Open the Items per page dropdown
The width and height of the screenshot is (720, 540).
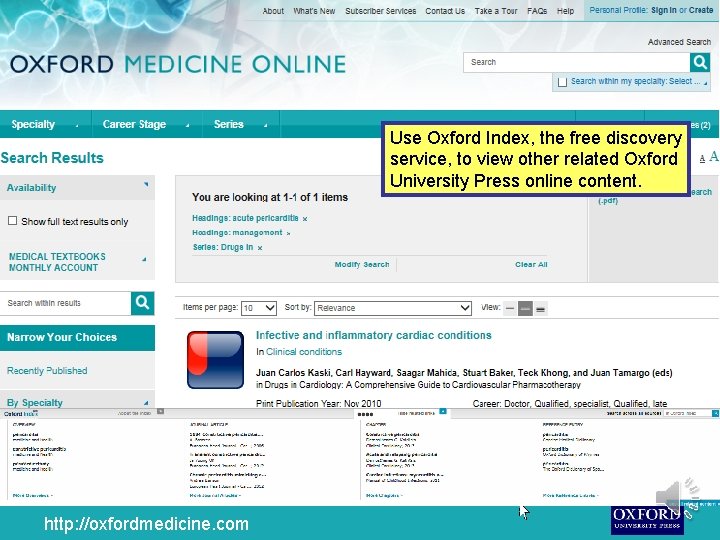coord(259,308)
